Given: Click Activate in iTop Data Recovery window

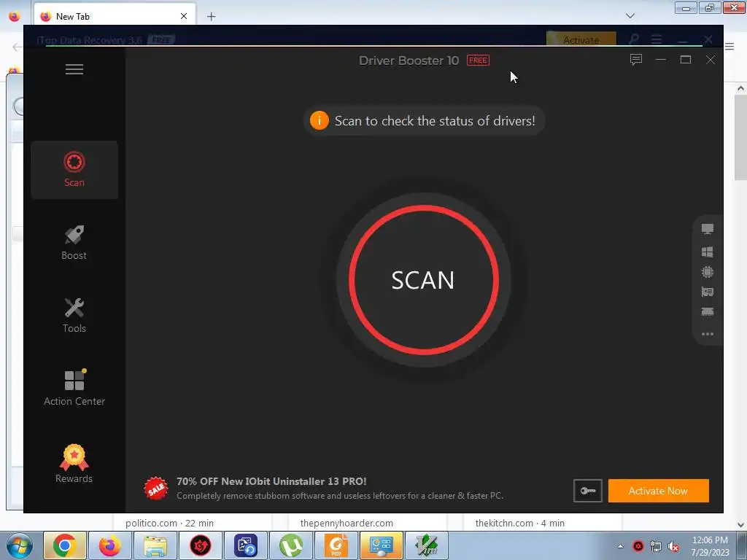Looking at the screenshot, I should click(581, 39).
